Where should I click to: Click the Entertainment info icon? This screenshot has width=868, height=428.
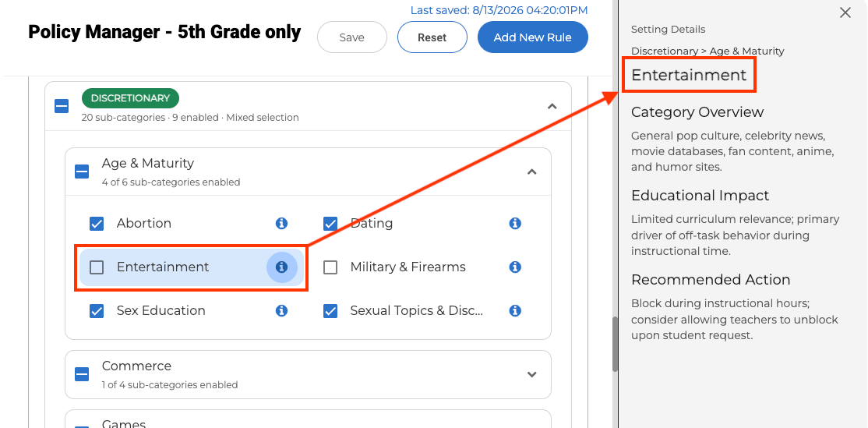click(282, 267)
